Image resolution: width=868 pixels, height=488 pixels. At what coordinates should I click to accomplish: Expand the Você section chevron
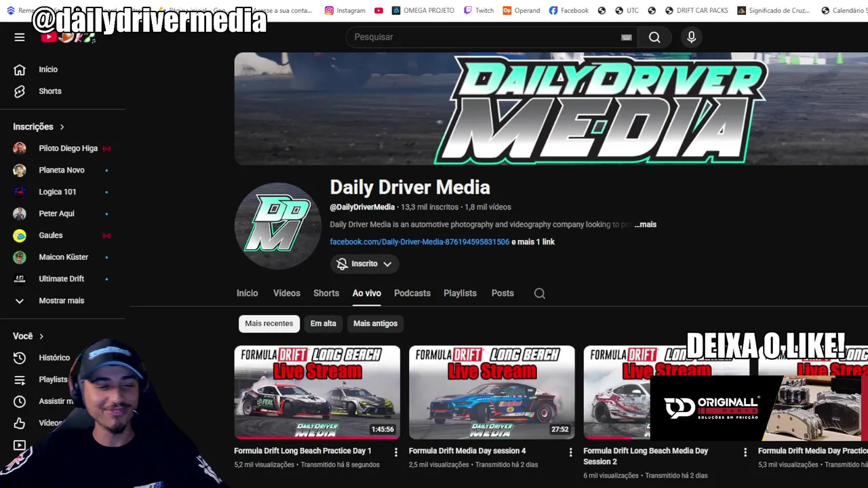pos(41,336)
